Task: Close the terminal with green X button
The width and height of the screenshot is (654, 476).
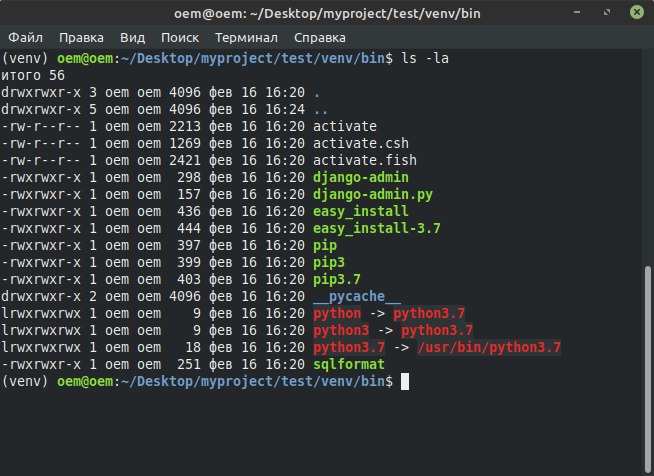Action: 636,13
